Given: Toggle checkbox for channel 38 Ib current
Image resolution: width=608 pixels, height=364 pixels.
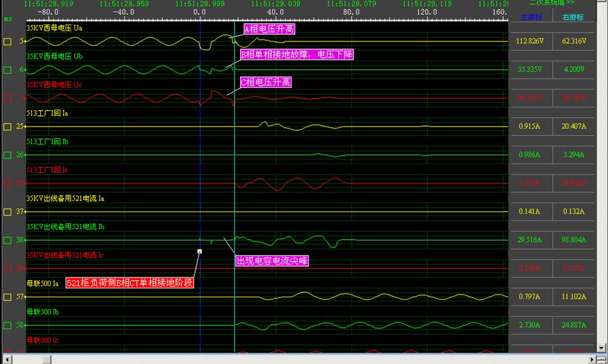Looking at the screenshot, I should (x=7, y=241).
